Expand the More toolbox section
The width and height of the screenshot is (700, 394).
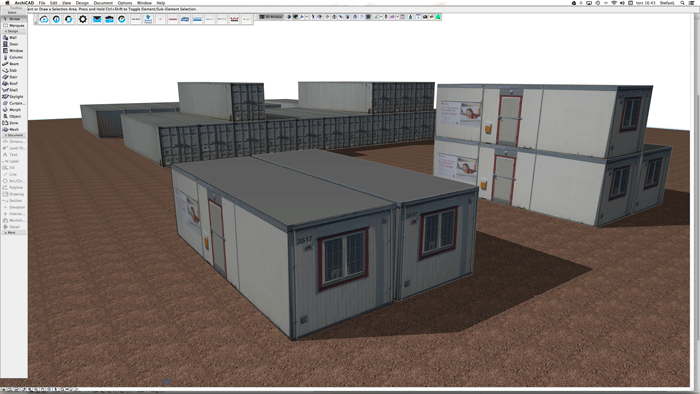[13, 232]
